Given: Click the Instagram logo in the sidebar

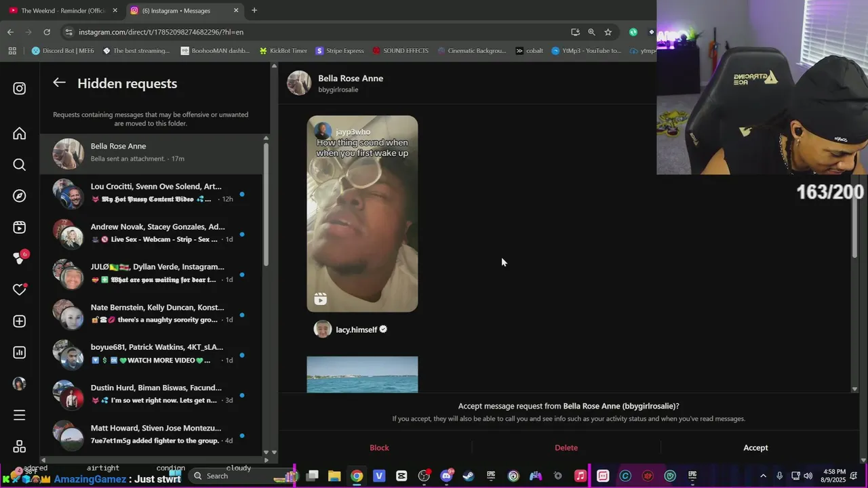Looking at the screenshot, I should click(20, 89).
